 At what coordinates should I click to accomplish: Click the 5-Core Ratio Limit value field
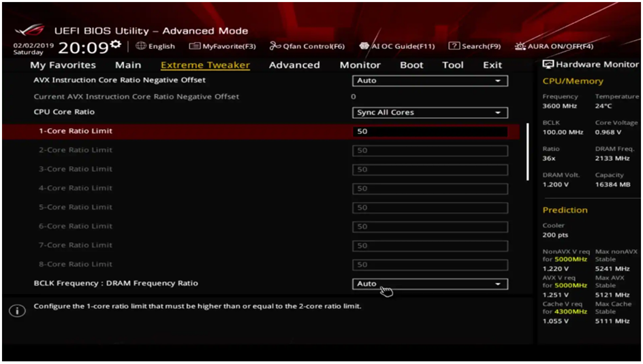[430, 208]
